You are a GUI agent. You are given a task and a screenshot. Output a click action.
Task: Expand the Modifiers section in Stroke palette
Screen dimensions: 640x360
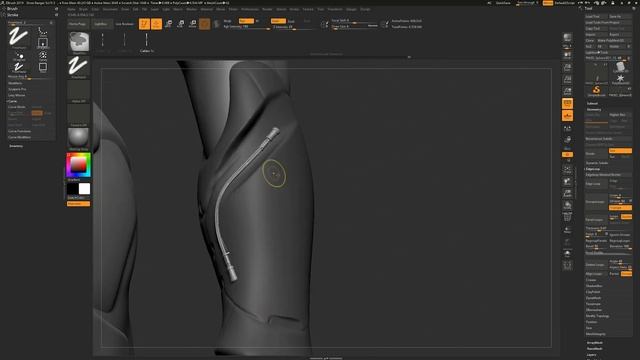tap(15, 83)
